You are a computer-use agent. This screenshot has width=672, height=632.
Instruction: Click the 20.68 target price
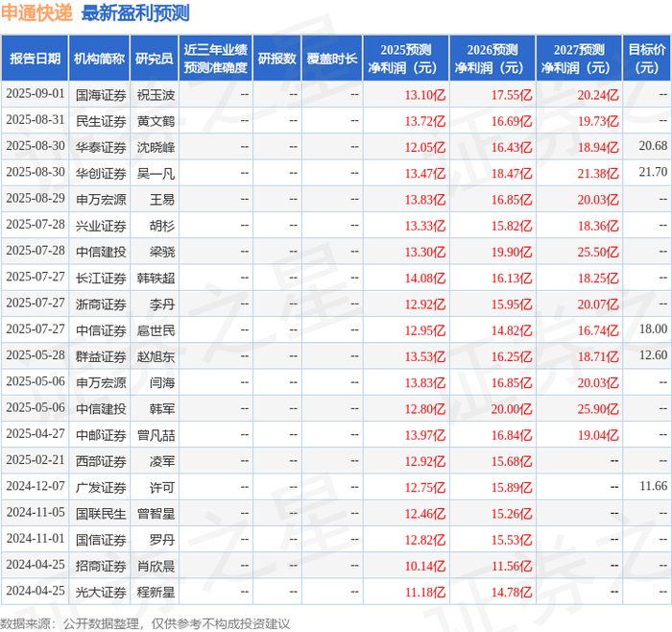point(653,146)
